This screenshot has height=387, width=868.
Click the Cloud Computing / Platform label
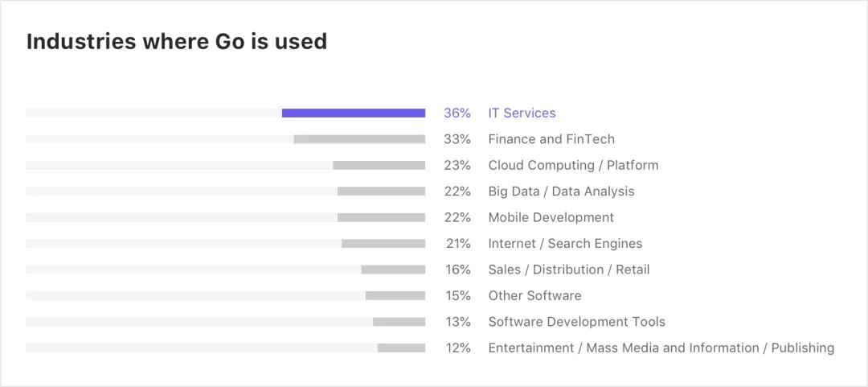pyautogui.click(x=573, y=166)
